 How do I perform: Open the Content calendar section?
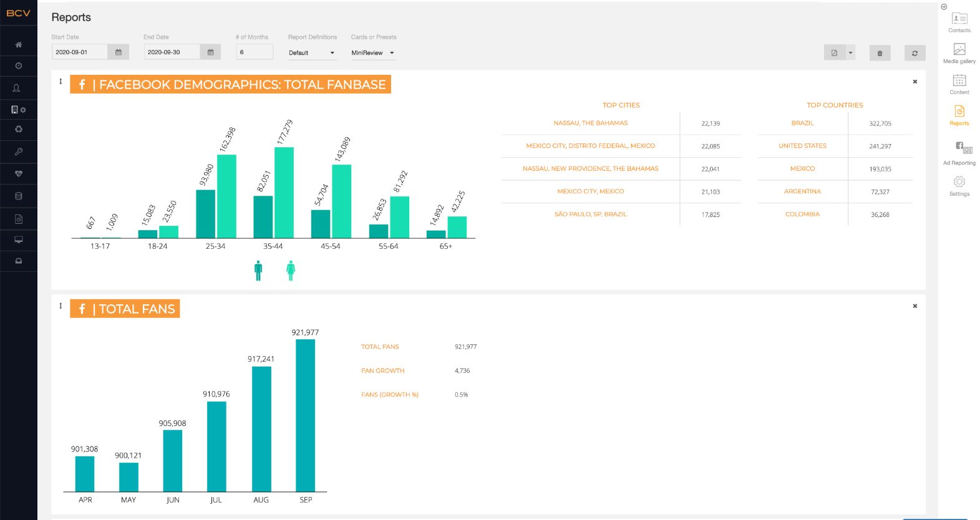959,84
